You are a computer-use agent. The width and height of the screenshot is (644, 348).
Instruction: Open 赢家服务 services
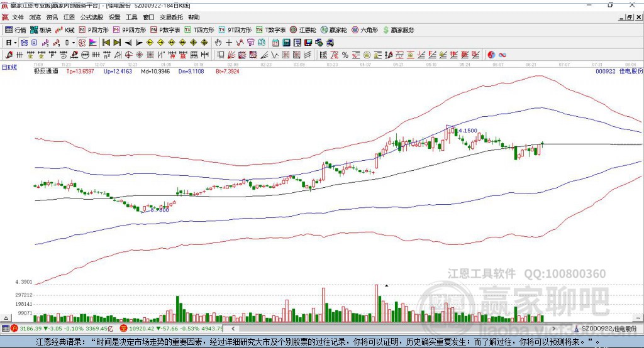point(398,30)
